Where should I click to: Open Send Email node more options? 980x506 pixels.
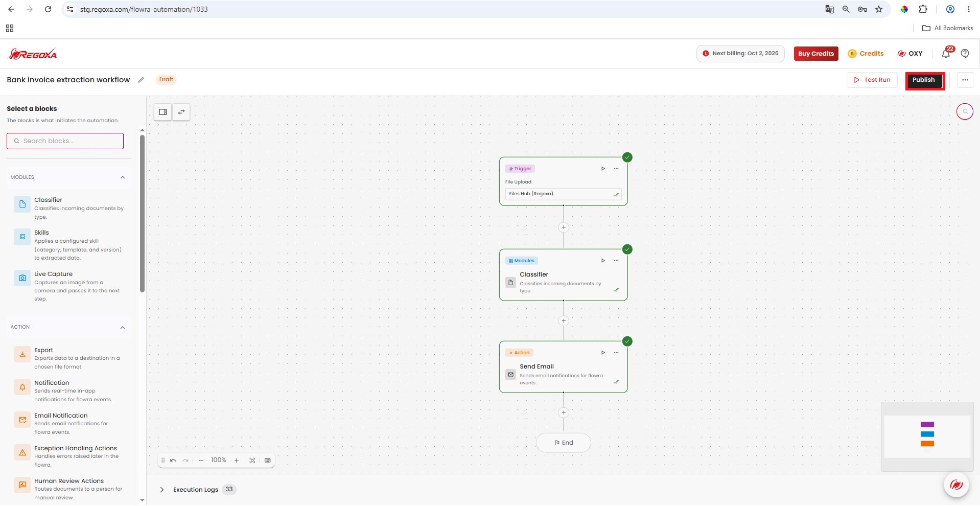tap(616, 353)
